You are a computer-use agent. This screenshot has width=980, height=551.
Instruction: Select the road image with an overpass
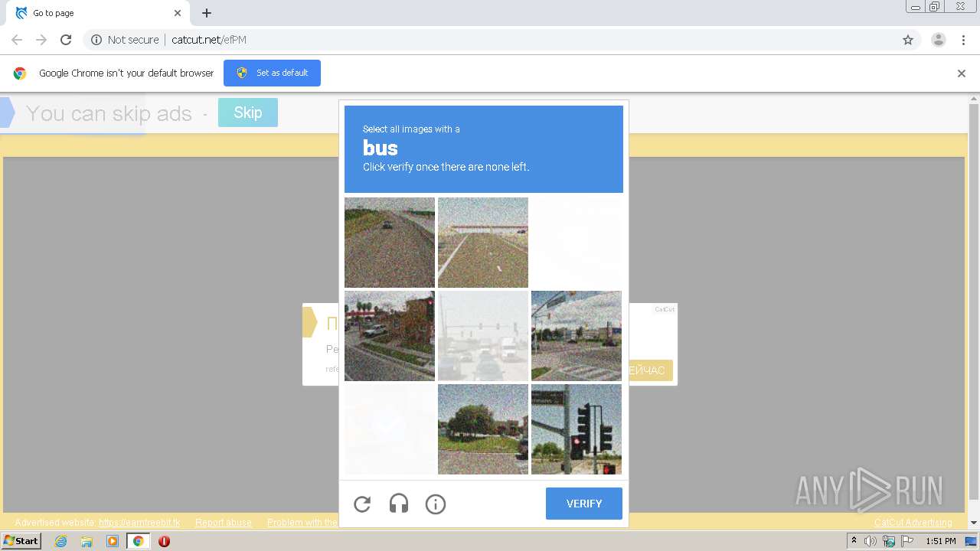483,243
